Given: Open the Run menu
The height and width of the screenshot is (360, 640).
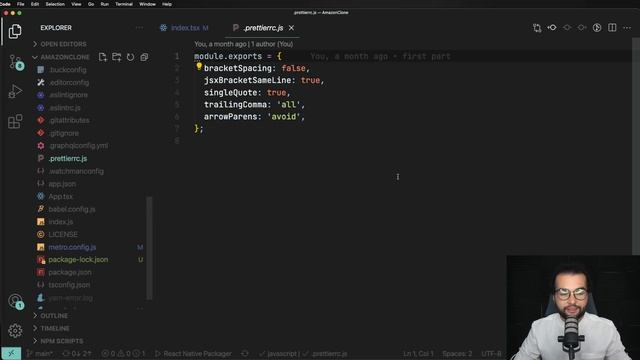Looking at the screenshot, I should click(104, 4).
